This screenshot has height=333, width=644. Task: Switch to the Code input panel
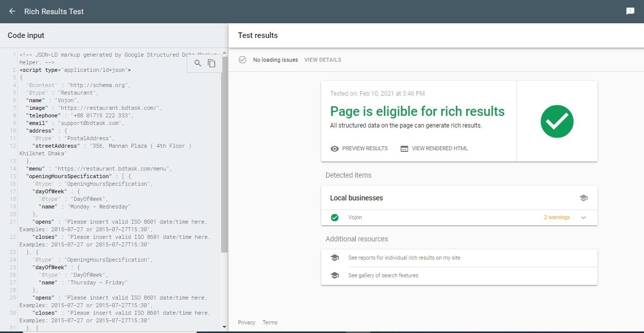coord(25,35)
